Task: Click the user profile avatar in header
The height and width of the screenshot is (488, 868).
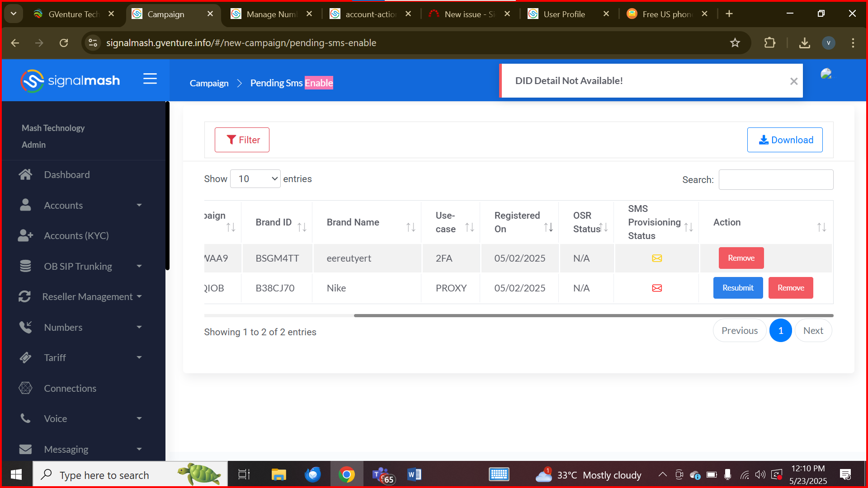Action: pyautogui.click(x=826, y=74)
